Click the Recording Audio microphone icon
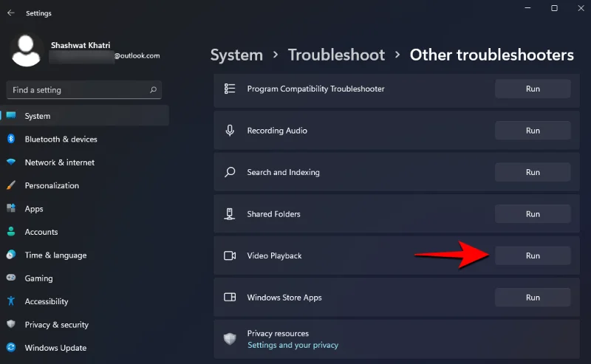591x364 pixels. coord(230,131)
